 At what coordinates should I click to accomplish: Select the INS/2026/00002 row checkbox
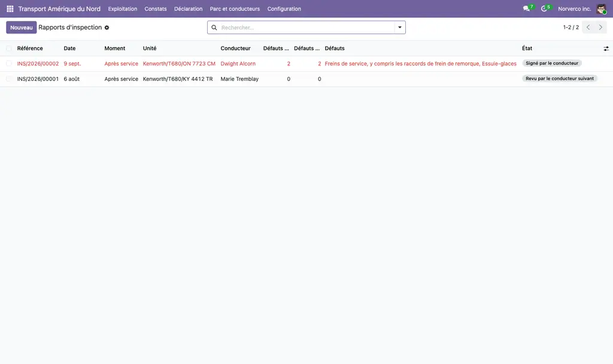pyautogui.click(x=8, y=63)
